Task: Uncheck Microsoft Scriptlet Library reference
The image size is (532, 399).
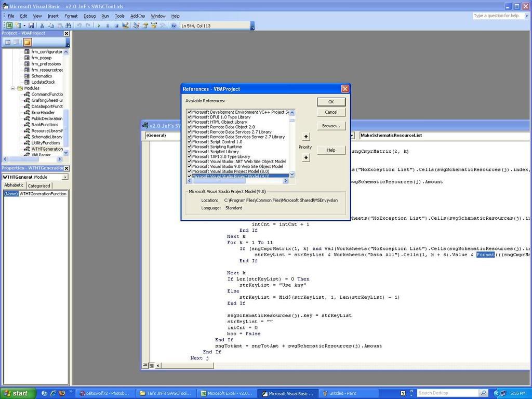Action: [190, 152]
